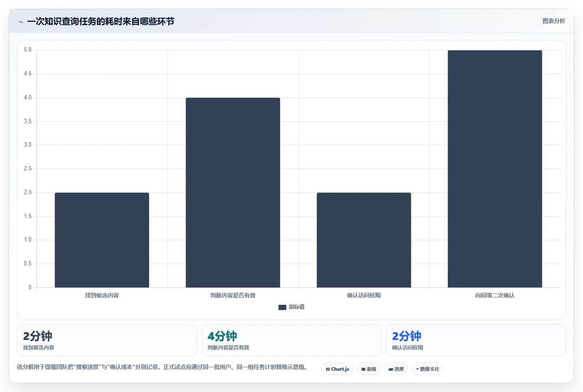Click the 2.5 y-axis tick label
Screen dimensions: 583x392
(x=28, y=169)
